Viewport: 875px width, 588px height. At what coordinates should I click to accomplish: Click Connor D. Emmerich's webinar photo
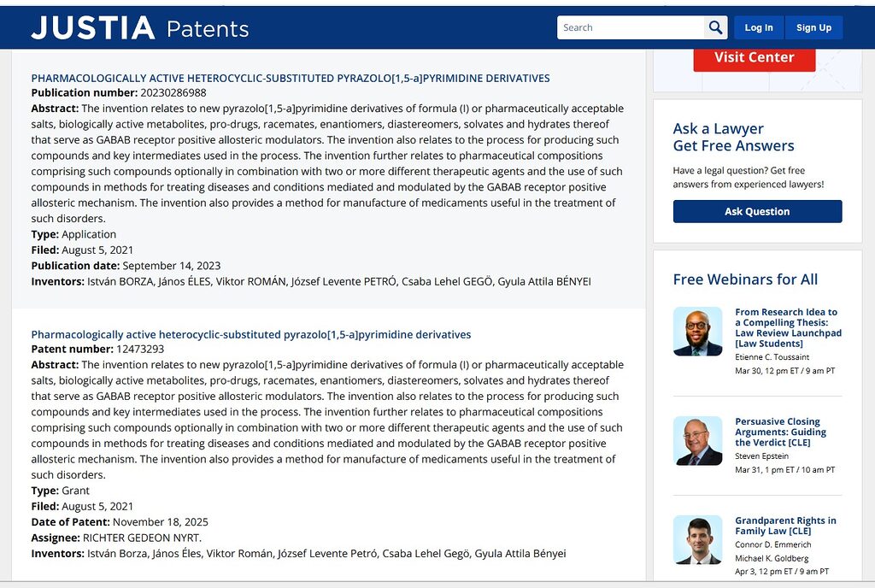[x=697, y=540]
